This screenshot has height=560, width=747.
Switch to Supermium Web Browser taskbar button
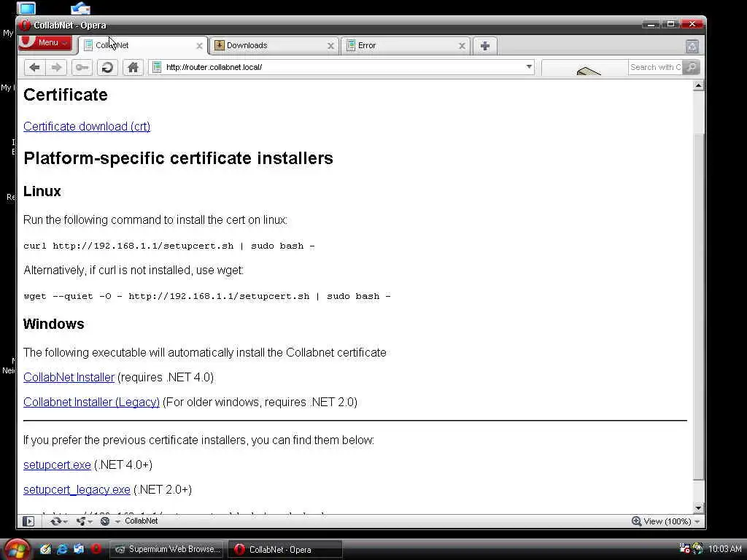pyautogui.click(x=168, y=549)
